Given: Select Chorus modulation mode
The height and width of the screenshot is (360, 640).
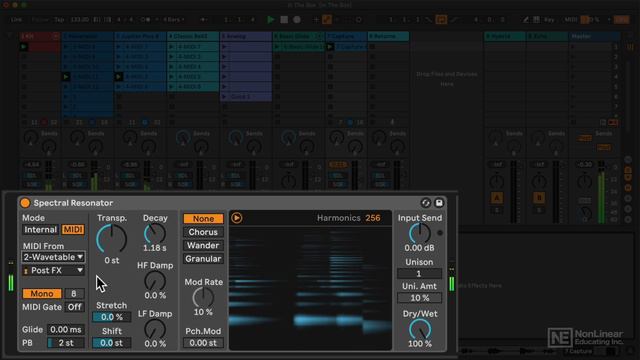Looking at the screenshot, I should pos(203,232).
